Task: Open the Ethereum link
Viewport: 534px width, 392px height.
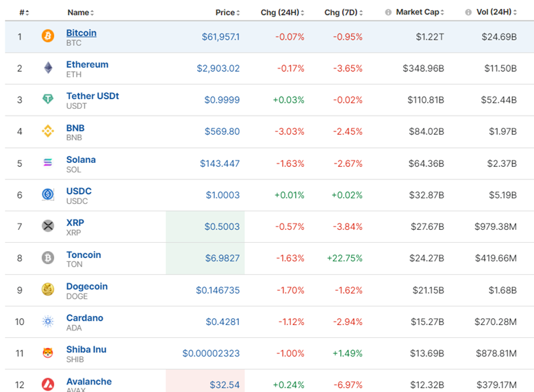Action: 87,65
